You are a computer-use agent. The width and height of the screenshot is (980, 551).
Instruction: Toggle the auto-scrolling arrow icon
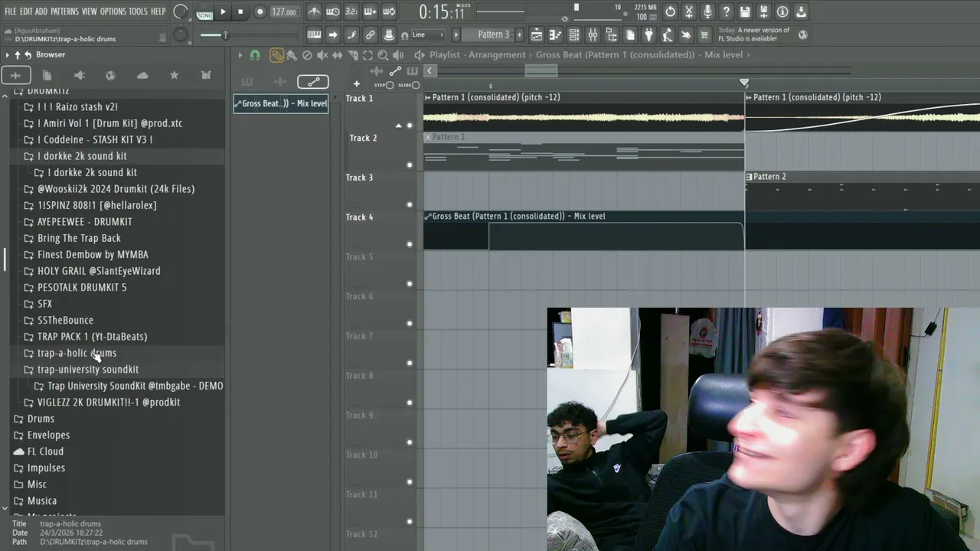[x=333, y=34]
